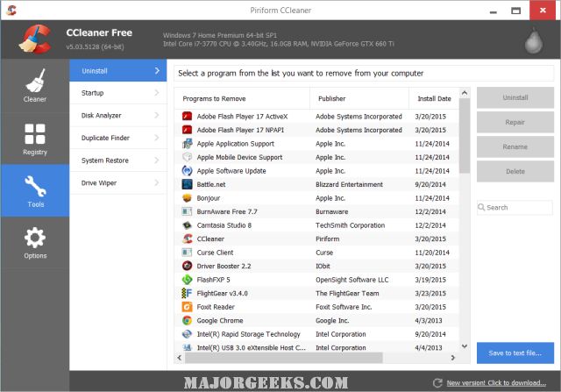The width and height of the screenshot is (561, 392).
Task: Click the Delete button
Action: pyautogui.click(x=515, y=172)
